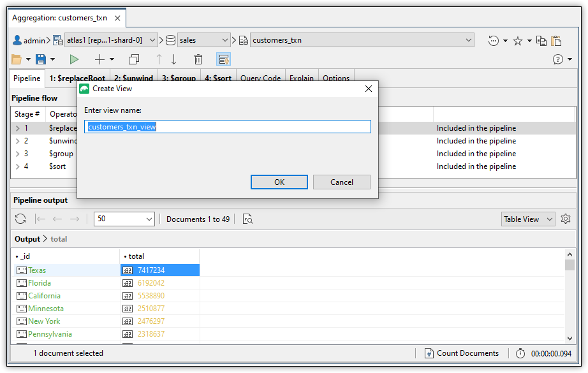Image resolution: width=588 pixels, height=373 pixels.
Task: Open the history dropdown arrow
Action: coord(505,40)
